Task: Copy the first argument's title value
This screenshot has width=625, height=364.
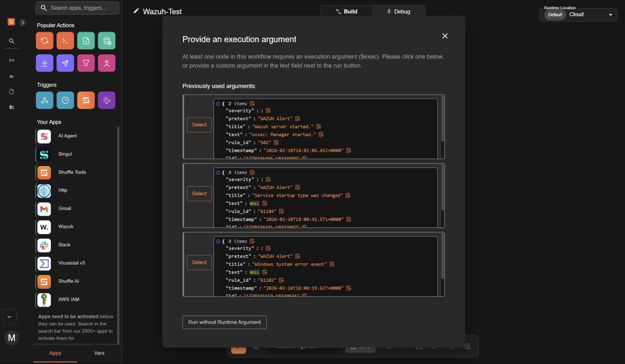Action: tap(318, 127)
